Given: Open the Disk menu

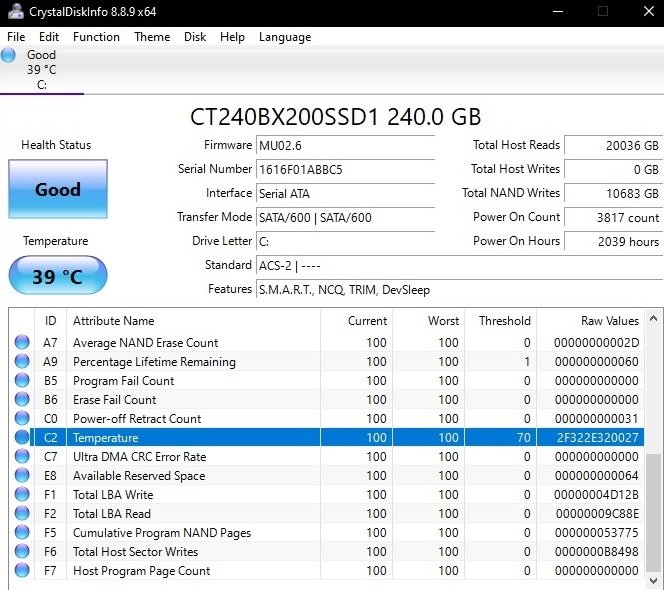Looking at the screenshot, I should [195, 37].
